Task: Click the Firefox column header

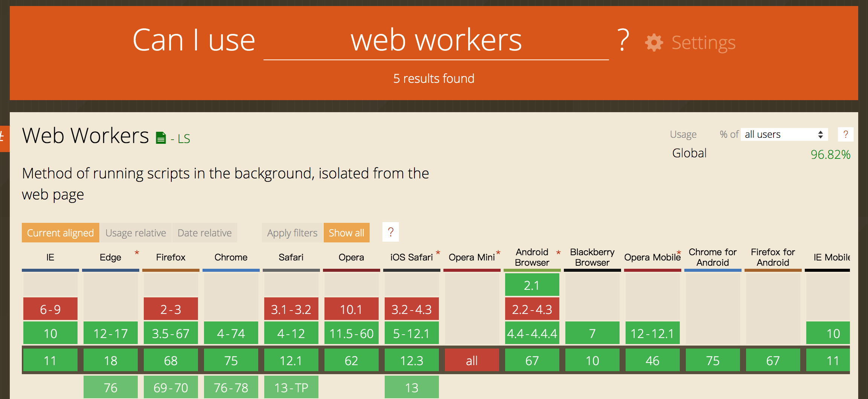Action: (x=171, y=257)
